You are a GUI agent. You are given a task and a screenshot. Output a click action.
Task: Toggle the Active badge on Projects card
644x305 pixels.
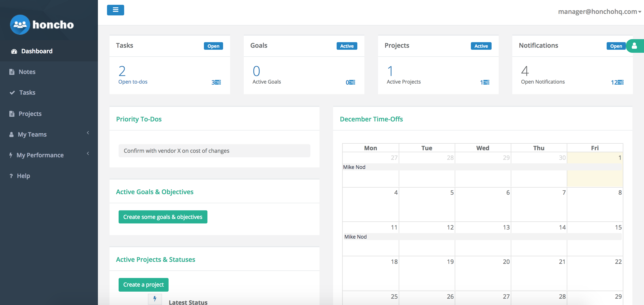tap(481, 46)
